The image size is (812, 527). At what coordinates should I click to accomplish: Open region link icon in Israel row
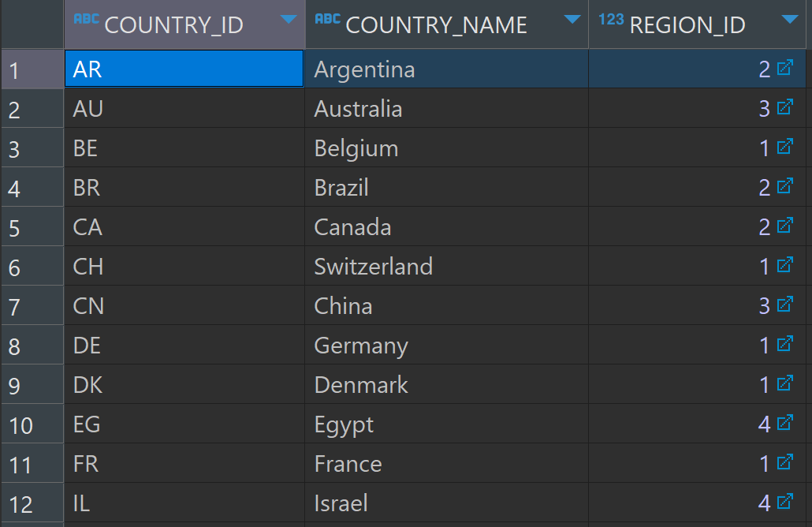785,501
